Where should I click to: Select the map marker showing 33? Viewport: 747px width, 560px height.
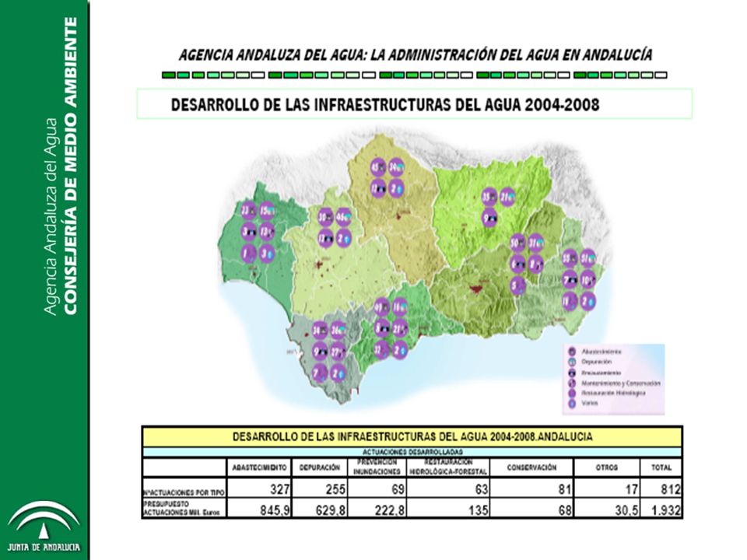tap(489, 196)
